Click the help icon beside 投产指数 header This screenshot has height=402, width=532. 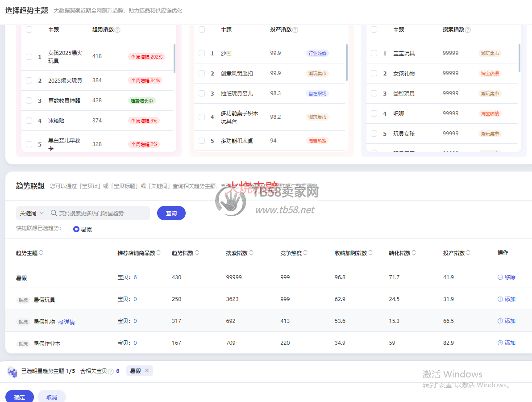[295, 30]
